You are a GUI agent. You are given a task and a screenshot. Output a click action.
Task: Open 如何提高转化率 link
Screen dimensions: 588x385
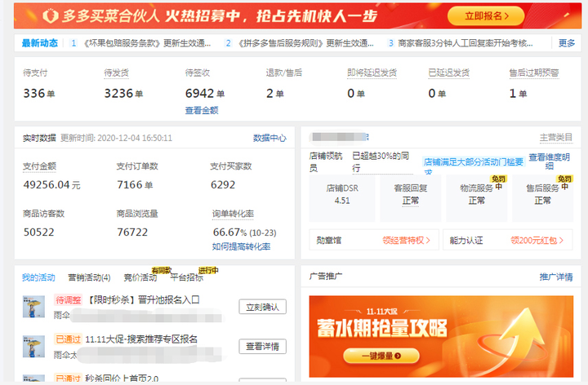tap(241, 246)
